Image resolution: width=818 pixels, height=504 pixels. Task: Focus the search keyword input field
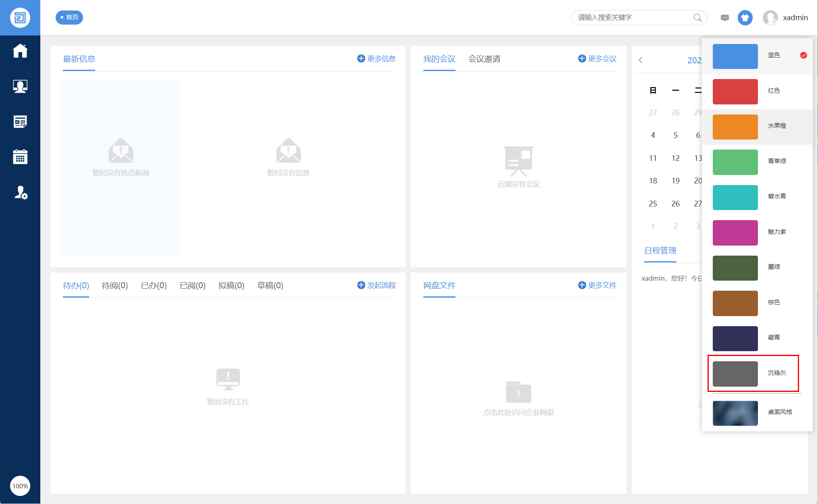tap(633, 18)
